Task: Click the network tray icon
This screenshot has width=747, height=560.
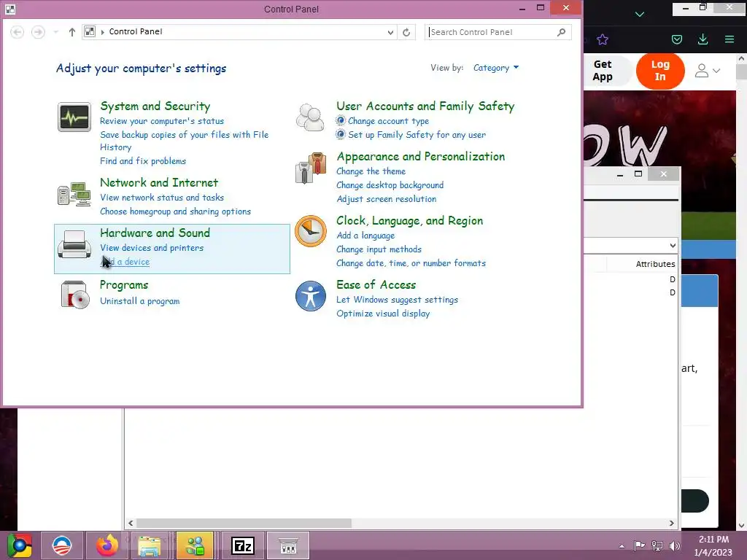Action: coord(657,546)
